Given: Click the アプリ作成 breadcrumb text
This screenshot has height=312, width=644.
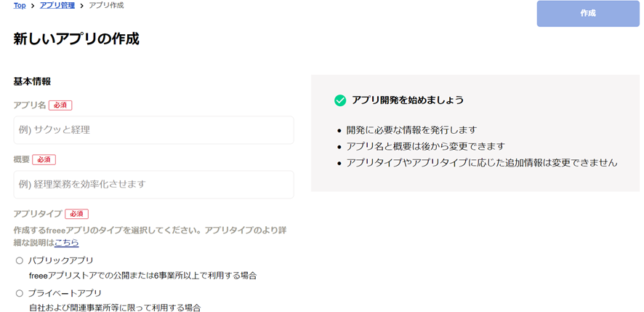Looking at the screenshot, I should point(106,6).
